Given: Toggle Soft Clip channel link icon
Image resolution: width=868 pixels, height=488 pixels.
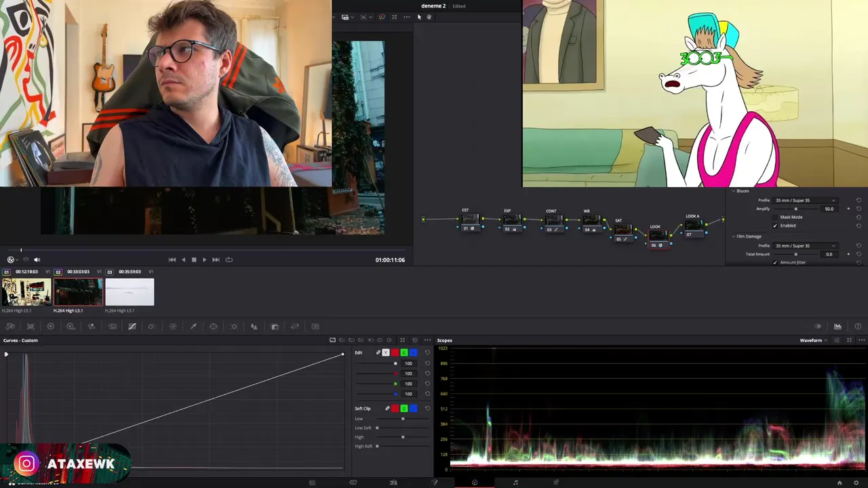Looking at the screenshot, I should (x=387, y=408).
